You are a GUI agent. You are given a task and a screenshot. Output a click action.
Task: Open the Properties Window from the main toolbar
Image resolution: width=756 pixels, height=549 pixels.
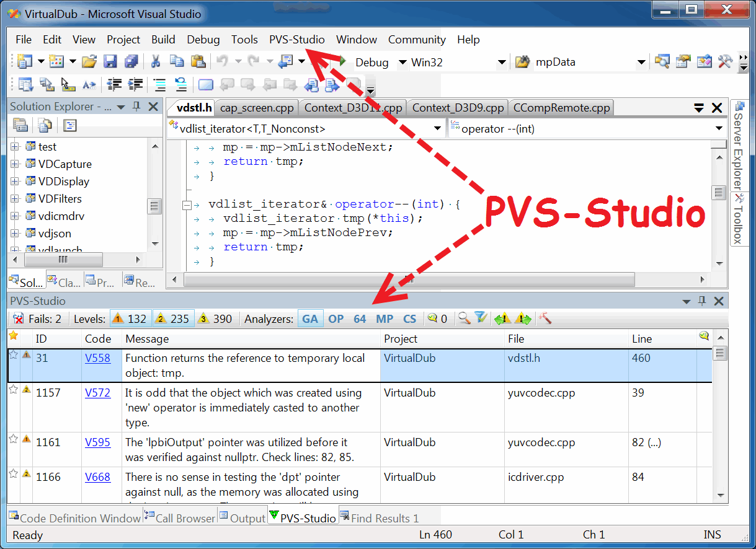[x=683, y=61]
